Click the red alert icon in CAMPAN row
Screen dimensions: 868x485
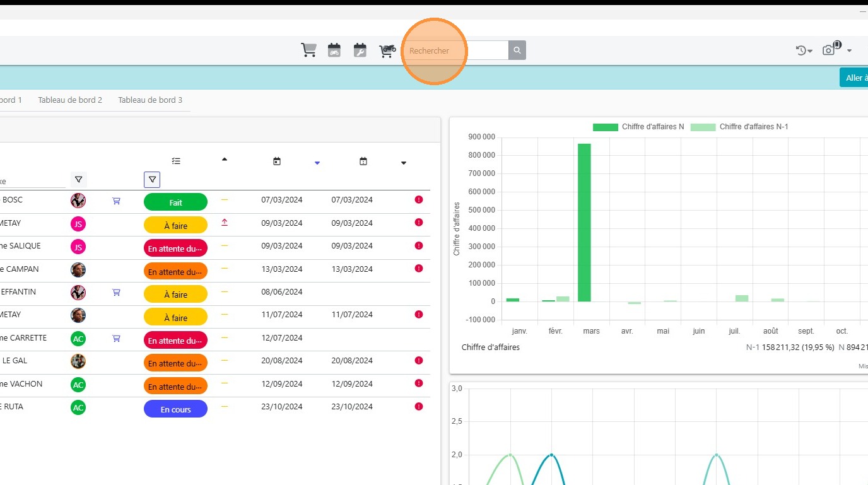(x=419, y=269)
